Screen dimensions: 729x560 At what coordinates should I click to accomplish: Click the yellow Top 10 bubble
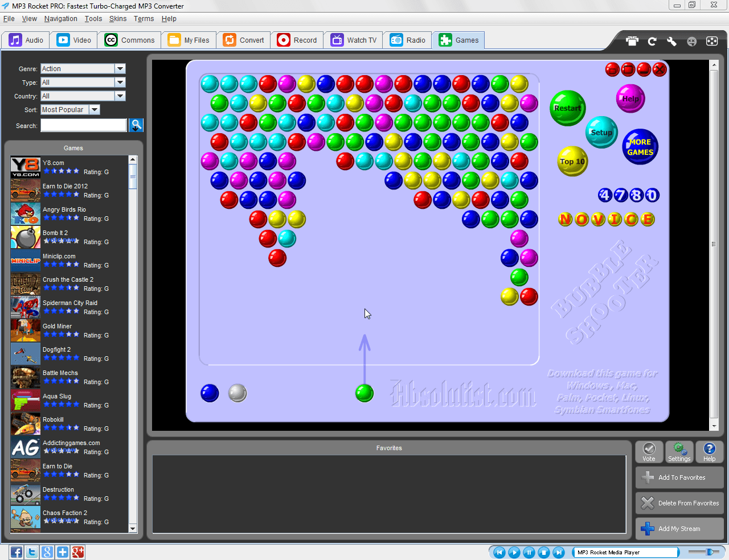(572, 161)
